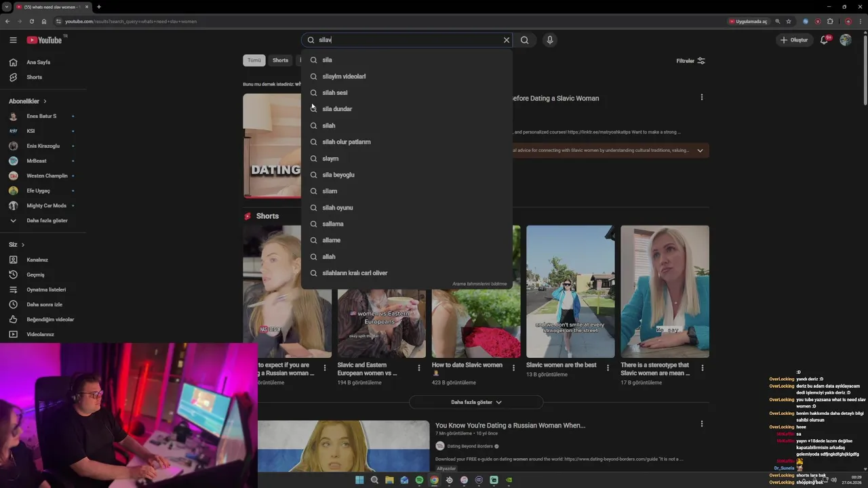868x488 pixels.
Task: Open Dating Beyond Borders channel
Action: (x=469, y=446)
